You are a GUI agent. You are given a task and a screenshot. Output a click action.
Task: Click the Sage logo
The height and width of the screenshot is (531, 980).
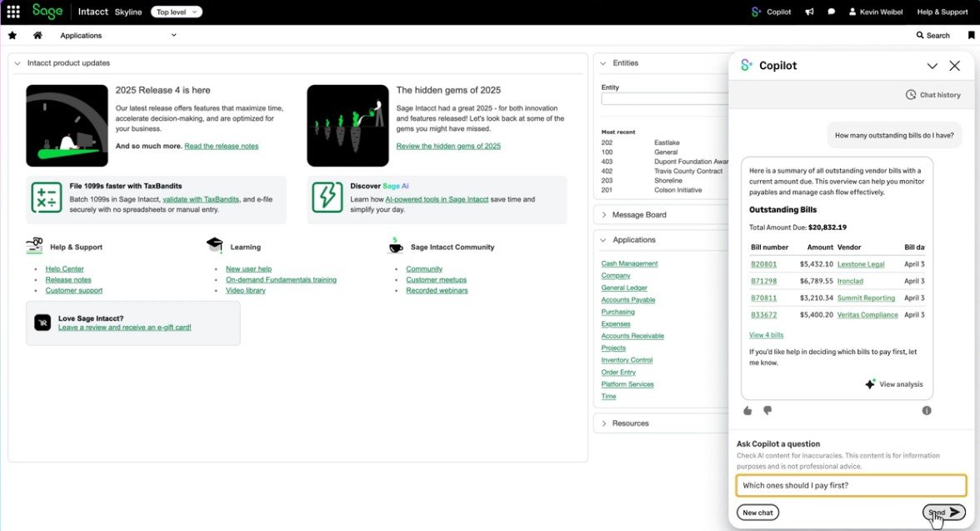47,12
